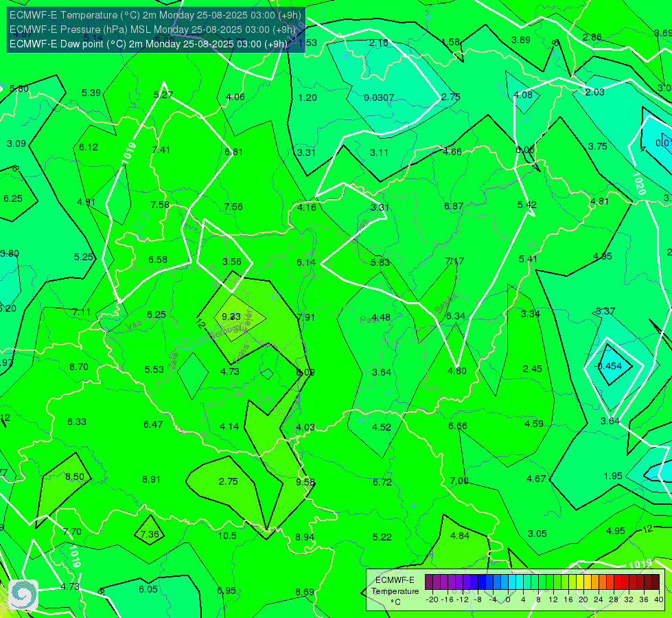
Task: Click the dew point value 7.70
Action: (72, 531)
